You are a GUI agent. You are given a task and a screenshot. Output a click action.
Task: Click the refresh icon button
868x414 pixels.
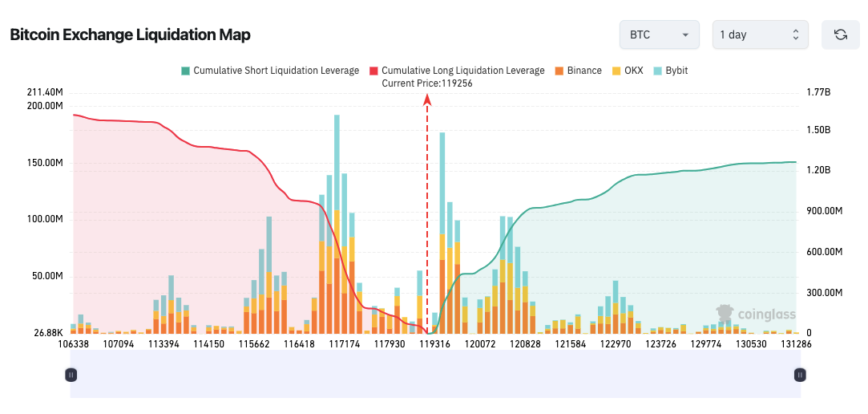(841, 34)
